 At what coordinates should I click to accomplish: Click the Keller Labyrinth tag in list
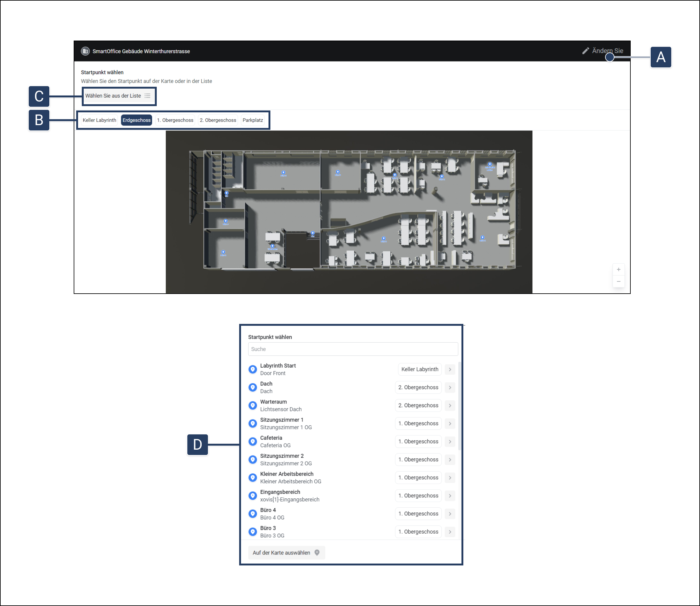(420, 369)
